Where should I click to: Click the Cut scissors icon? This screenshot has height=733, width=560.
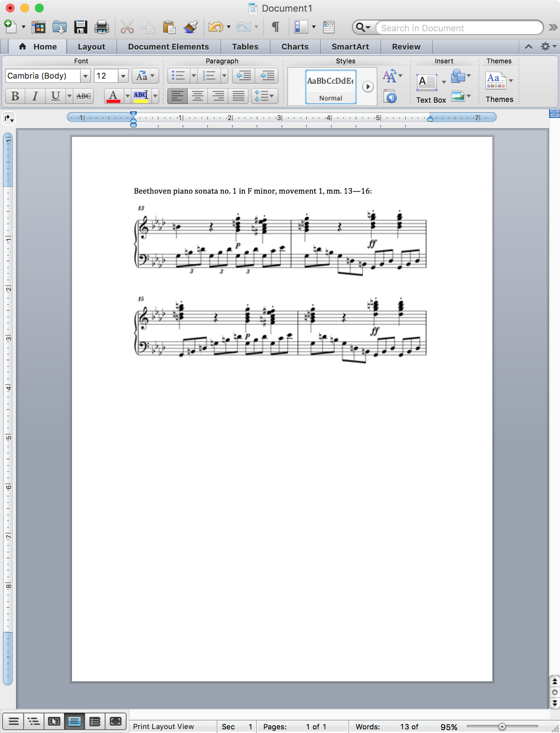coord(127,27)
